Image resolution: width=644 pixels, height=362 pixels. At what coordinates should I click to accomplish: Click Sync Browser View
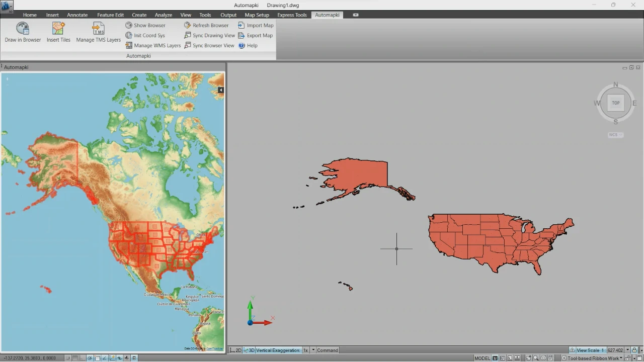point(209,45)
